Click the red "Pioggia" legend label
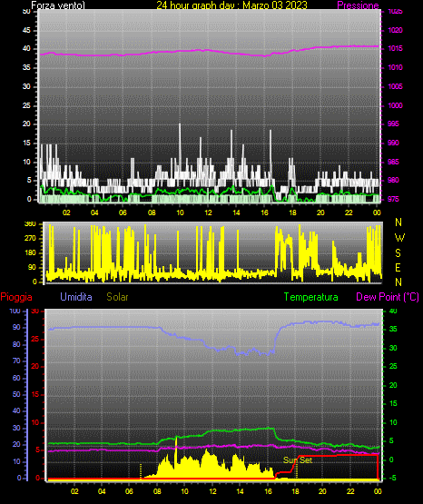The height and width of the screenshot is (504, 423). [x=16, y=297]
